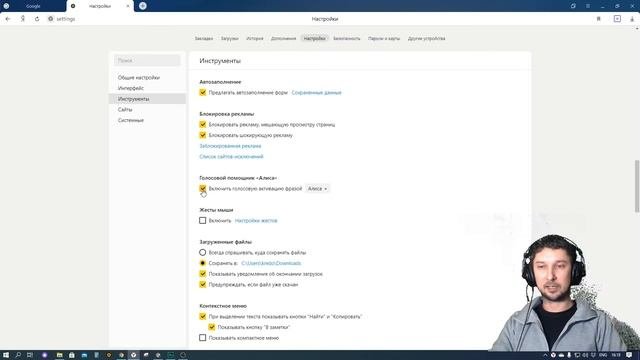Viewport: 640px width, 360px height.
Task: Enable the mouse gestures checkbox
Action: pos(202,220)
